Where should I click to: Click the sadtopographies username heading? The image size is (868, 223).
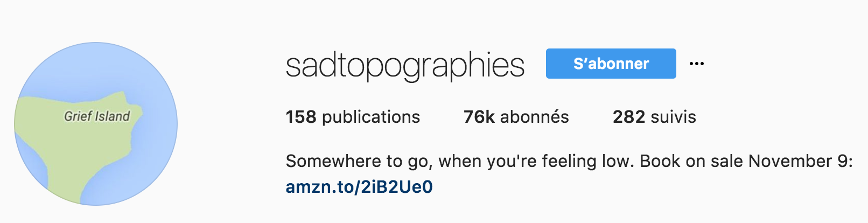[405, 65]
